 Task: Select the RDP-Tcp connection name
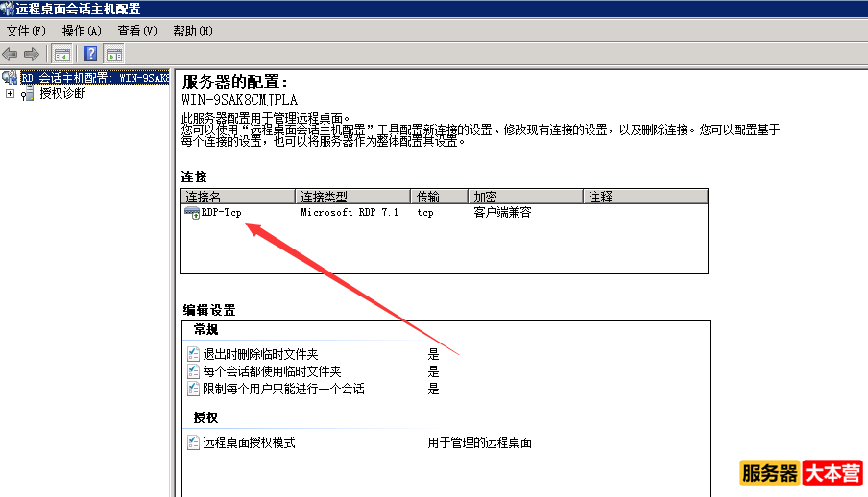[x=222, y=213]
